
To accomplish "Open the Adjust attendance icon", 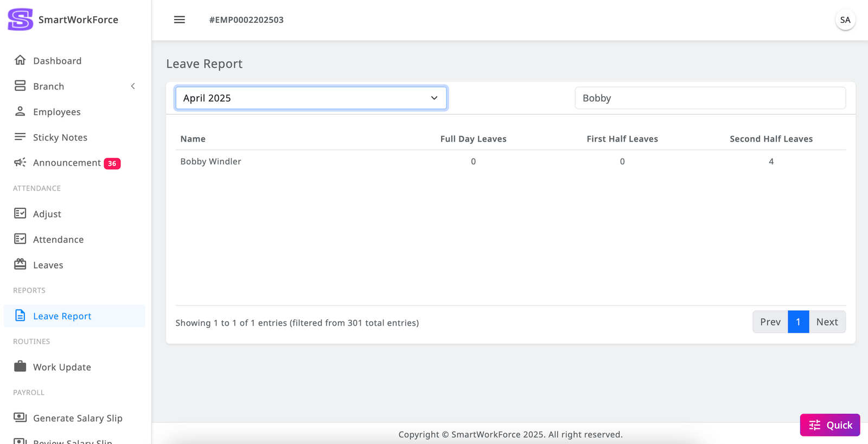I will (20, 213).
